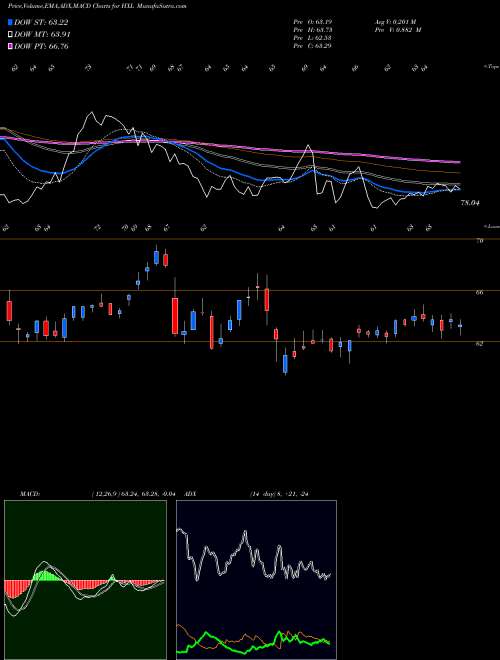
Task: Open the ADX indicator chart panel
Action: pos(256,580)
